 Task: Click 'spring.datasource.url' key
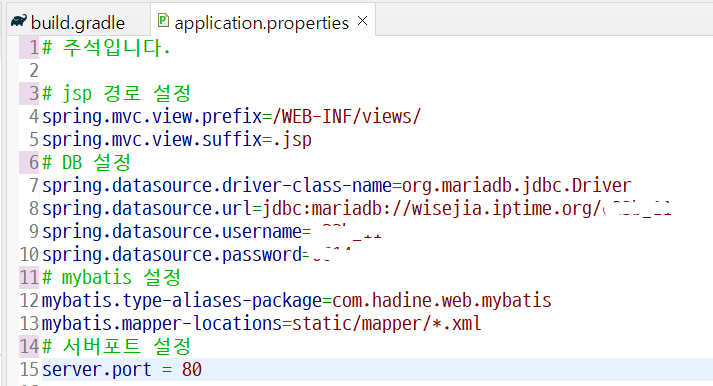147,209
